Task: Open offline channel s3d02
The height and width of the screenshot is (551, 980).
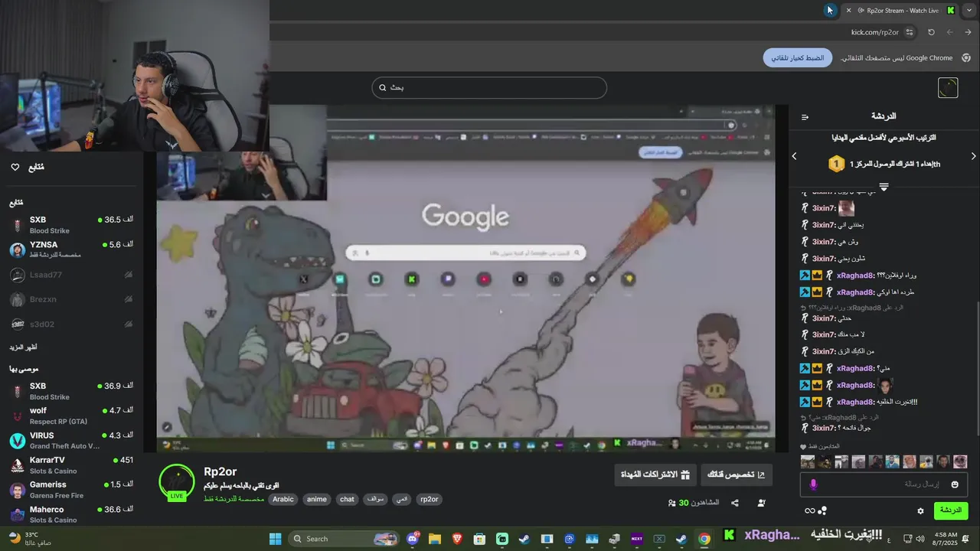Action: coord(72,324)
